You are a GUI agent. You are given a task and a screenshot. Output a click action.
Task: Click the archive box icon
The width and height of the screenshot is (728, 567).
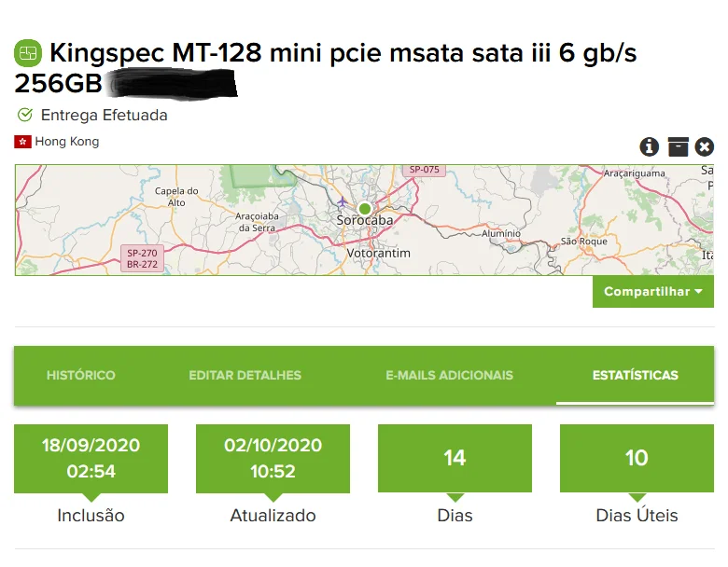(x=679, y=146)
